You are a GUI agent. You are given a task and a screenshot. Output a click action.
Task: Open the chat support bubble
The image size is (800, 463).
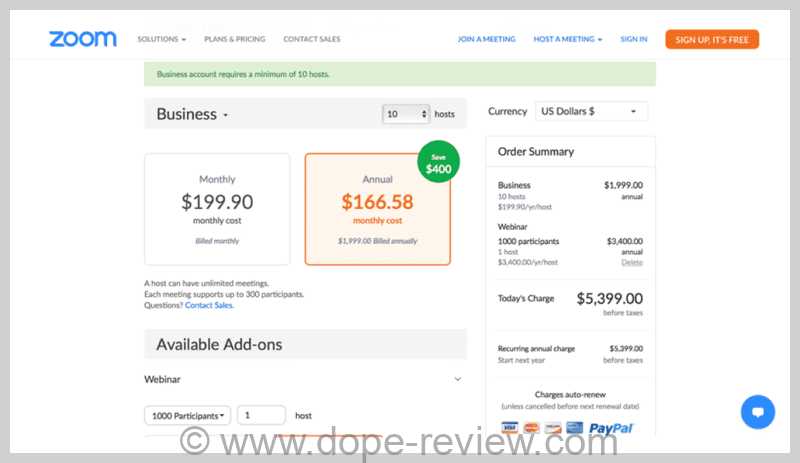point(757,411)
